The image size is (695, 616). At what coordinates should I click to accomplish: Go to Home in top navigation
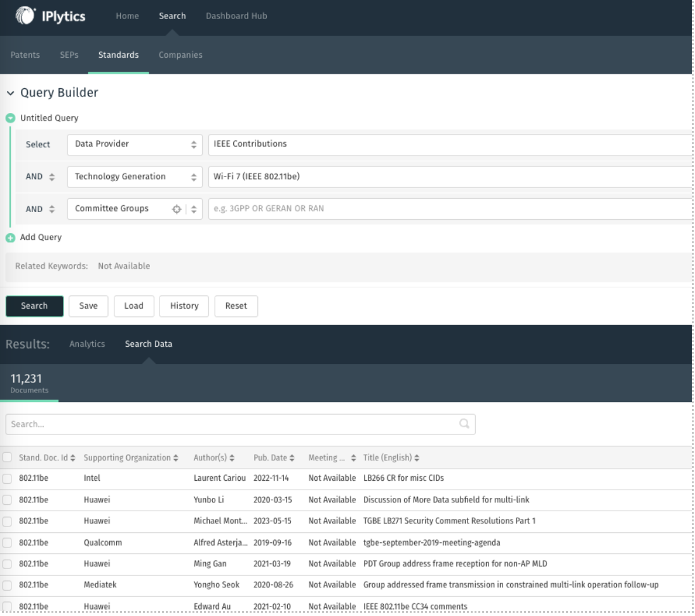(x=127, y=16)
